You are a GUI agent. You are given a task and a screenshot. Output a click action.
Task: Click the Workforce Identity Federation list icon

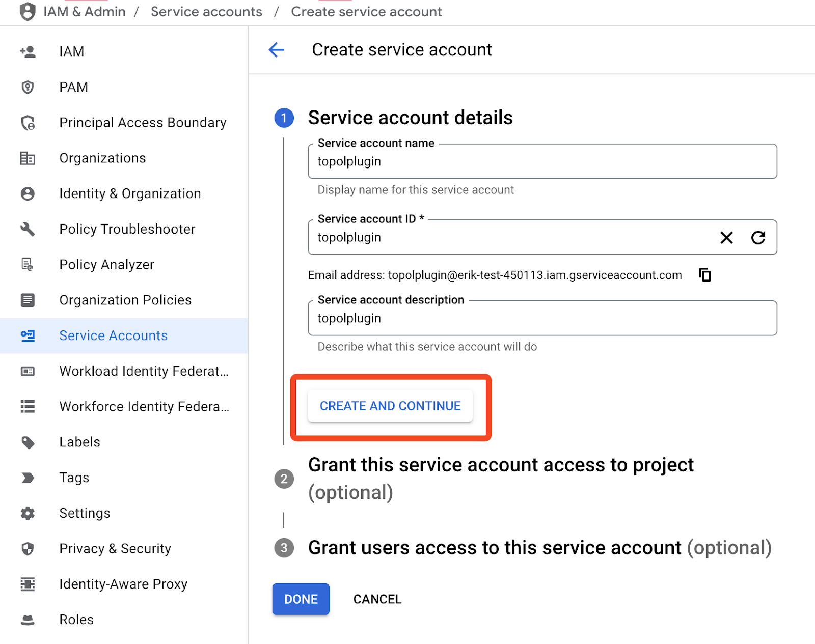(x=28, y=407)
